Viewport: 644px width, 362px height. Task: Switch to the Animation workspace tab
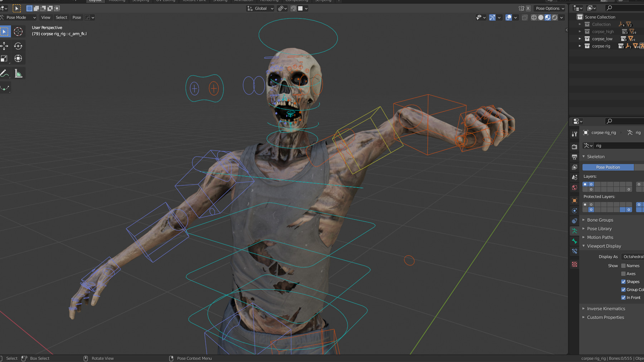pyautogui.click(x=244, y=1)
